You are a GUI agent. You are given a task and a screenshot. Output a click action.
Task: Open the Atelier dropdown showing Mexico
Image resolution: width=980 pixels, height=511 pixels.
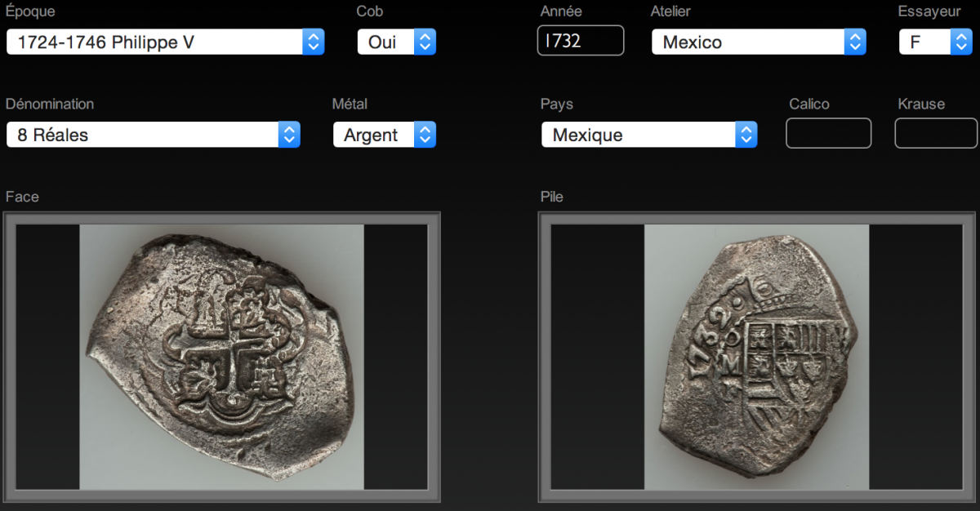[x=759, y=42]
